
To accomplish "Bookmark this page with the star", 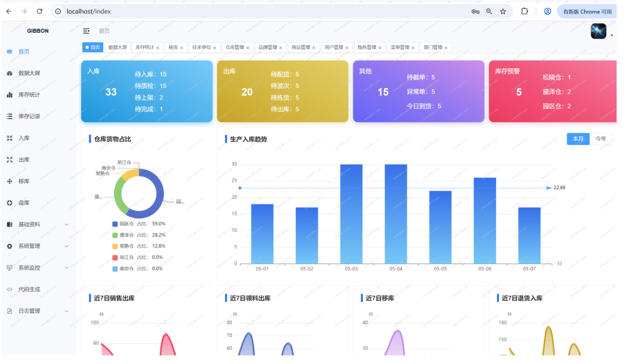I will coord(503,12).
